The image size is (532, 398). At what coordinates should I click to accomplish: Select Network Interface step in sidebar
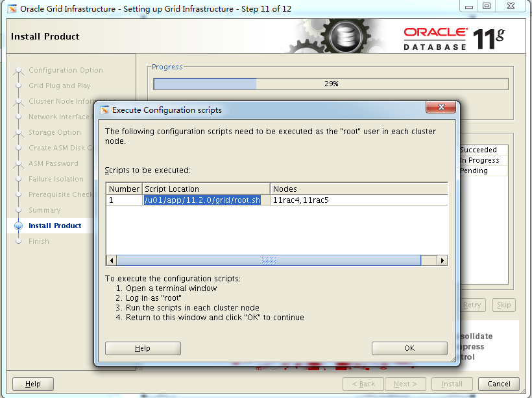[x=58, y=117]
